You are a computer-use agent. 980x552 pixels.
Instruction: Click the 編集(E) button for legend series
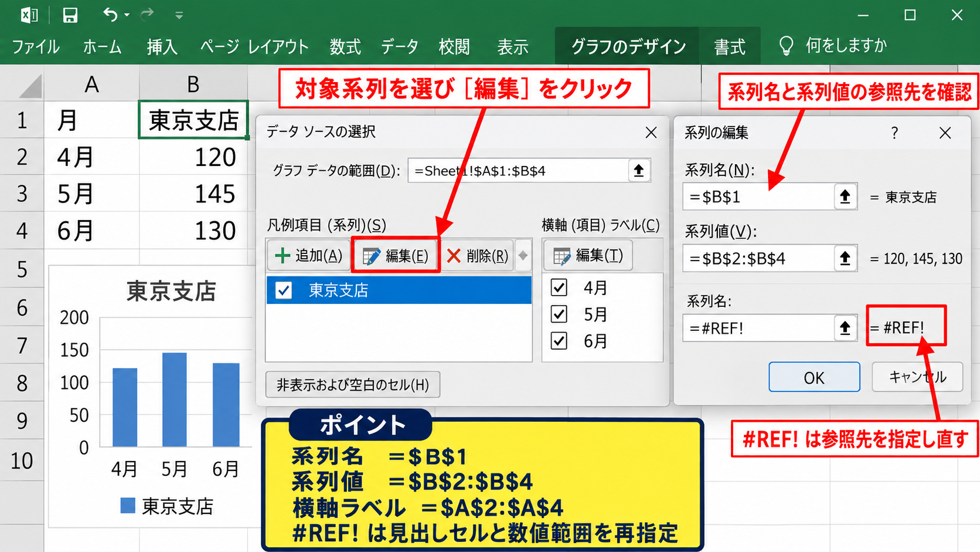(396, 256)
